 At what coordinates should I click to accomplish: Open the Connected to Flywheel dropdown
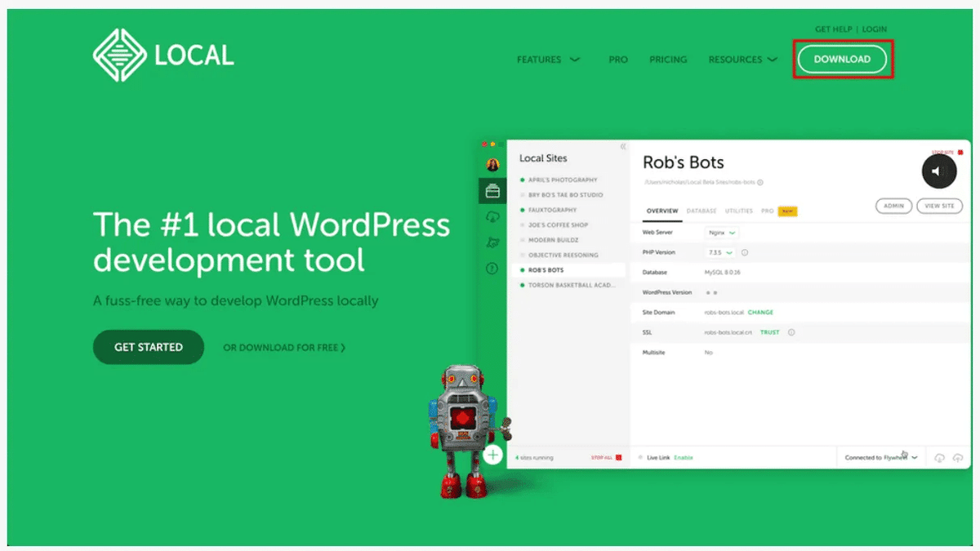click(x=881, y=458)
